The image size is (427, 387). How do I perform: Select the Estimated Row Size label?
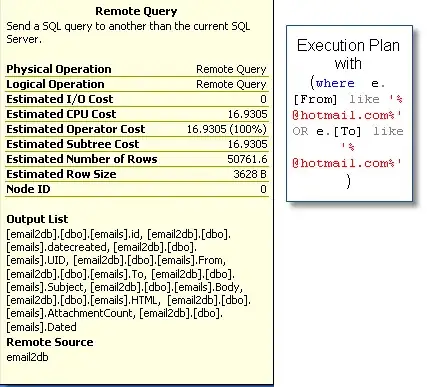(x=61, y=174)
